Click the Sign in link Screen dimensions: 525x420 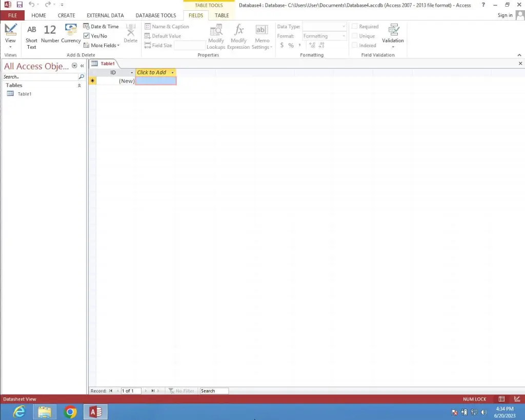point(504,15)
